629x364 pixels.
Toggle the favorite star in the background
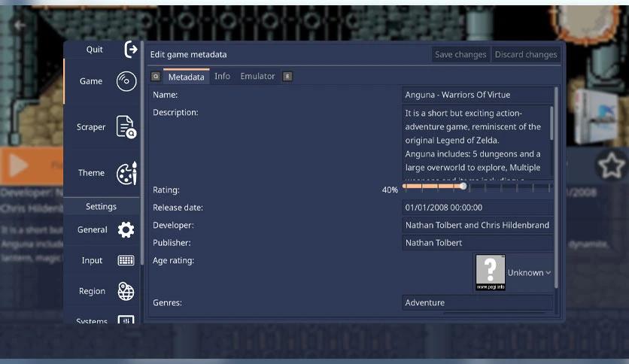611,165
